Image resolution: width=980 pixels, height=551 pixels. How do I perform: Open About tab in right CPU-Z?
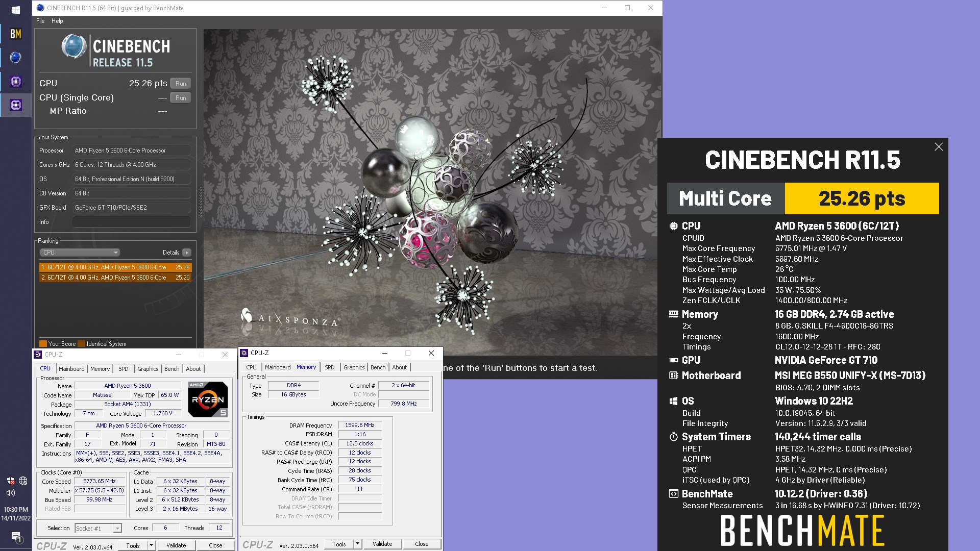tap(400, 367)
